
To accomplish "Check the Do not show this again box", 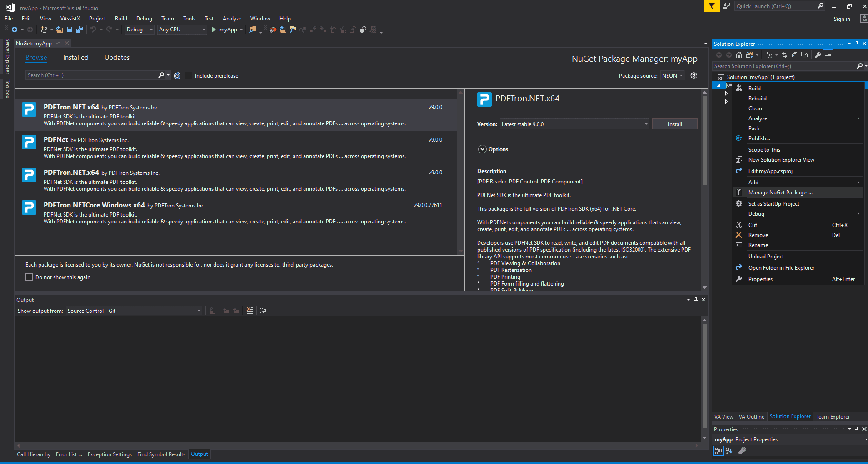I will coord(29,277).
